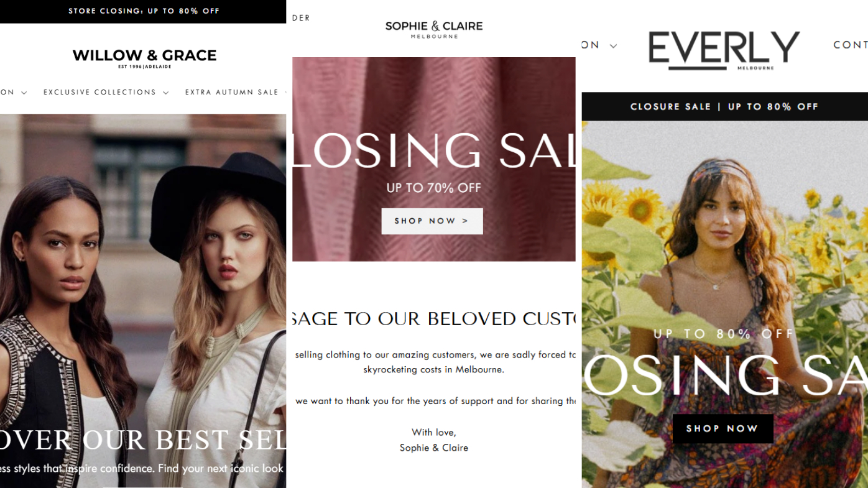The height and width of the screenshot is (488, 868).
Task: Select the Message to Our Beloved Customers heading
Action: click(x=434, y=319)
